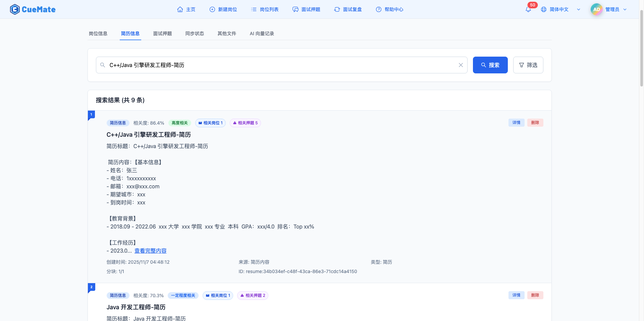Click the CueMate logo
The width and height of the screenshot is (644, 321).
click(x=33, y=9)
